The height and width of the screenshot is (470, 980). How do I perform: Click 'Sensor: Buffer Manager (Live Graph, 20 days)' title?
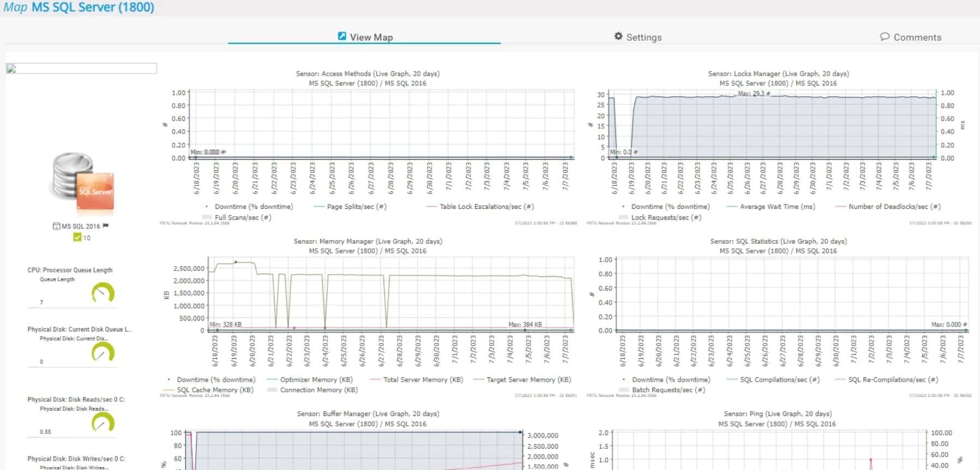point(368,414)
